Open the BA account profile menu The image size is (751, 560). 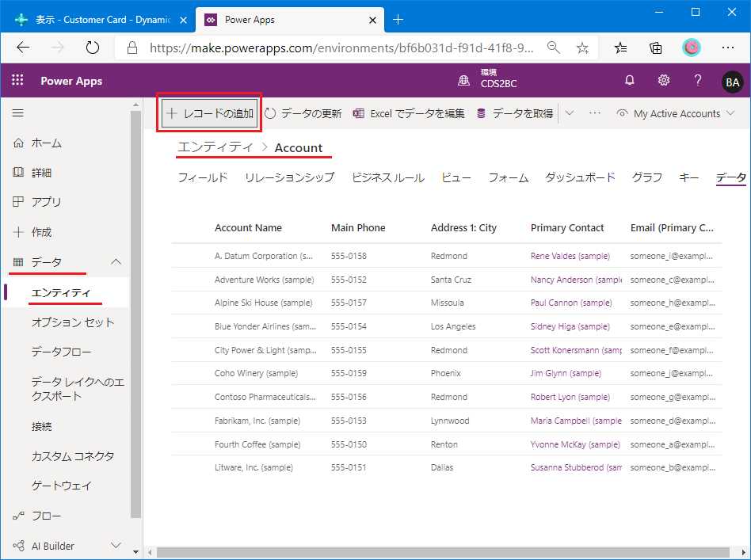click(x=732, y=82)
